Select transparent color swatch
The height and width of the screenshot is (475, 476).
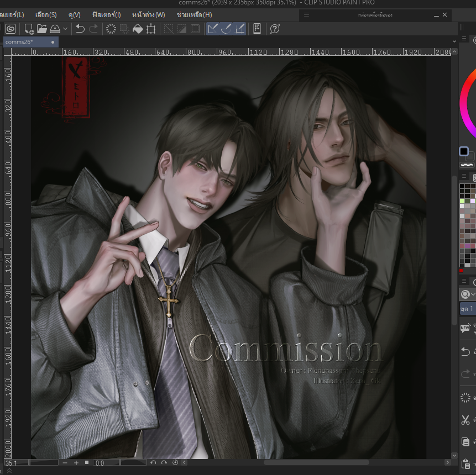click(467, 165)
